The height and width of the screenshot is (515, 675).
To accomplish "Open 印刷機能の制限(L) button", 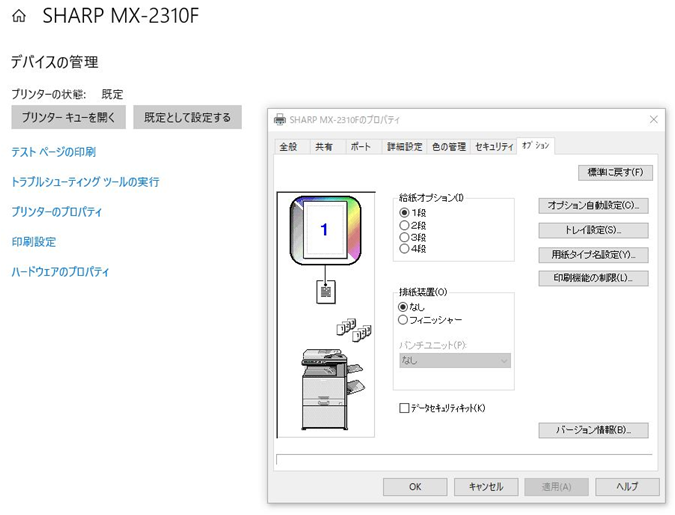I will [x=593, y=278].
